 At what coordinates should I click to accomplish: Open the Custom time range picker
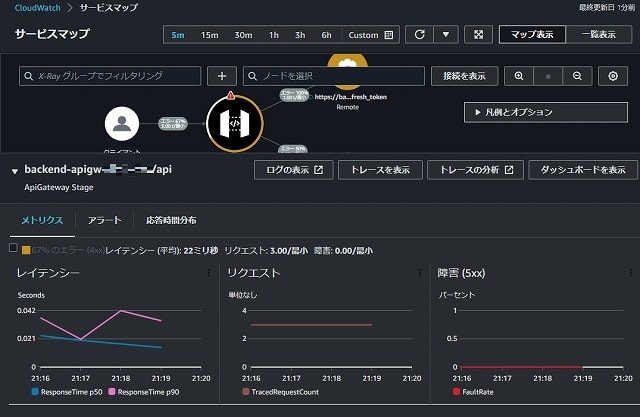coord(371,35)
